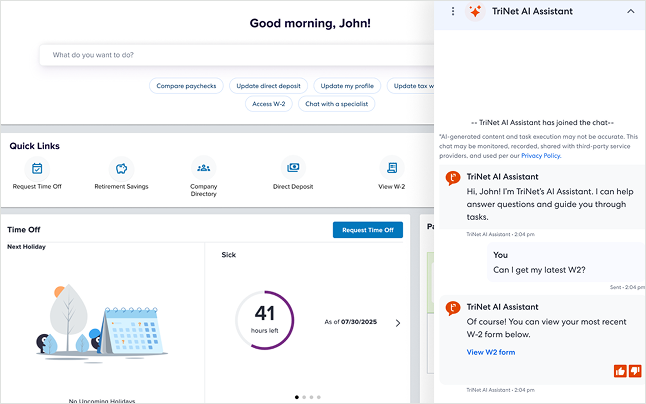This screenshot has width=646, height=404.
Task: Select the Update direct deposit suggestion
Action: [268, 86]
